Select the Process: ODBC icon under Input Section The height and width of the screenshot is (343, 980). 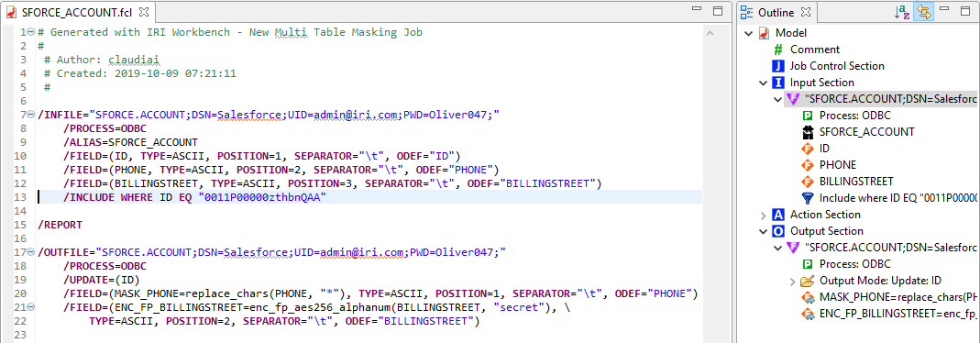pyautogui.click(x=808, y=116)
